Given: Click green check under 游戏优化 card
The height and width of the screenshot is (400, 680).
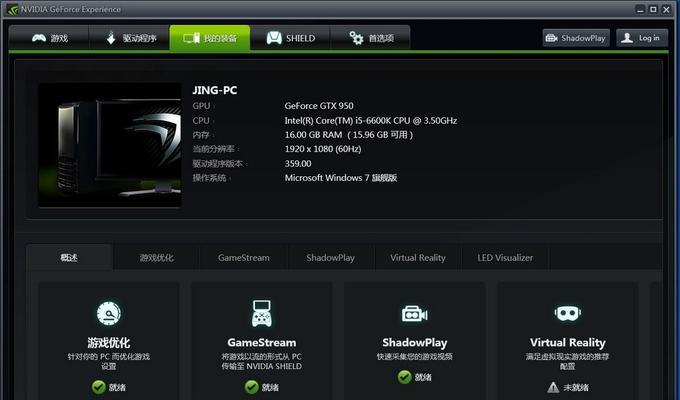Looking at the screenshot, I should coord(98,387).
